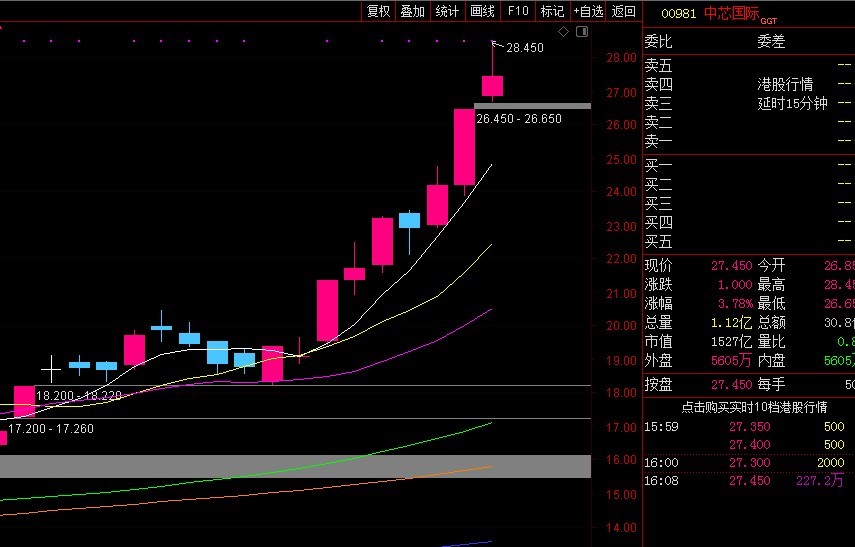The width and height of the screenshot is (855, 547).
Task: Click the 总量 value 1.12亿
Action: tap(731, 322)
